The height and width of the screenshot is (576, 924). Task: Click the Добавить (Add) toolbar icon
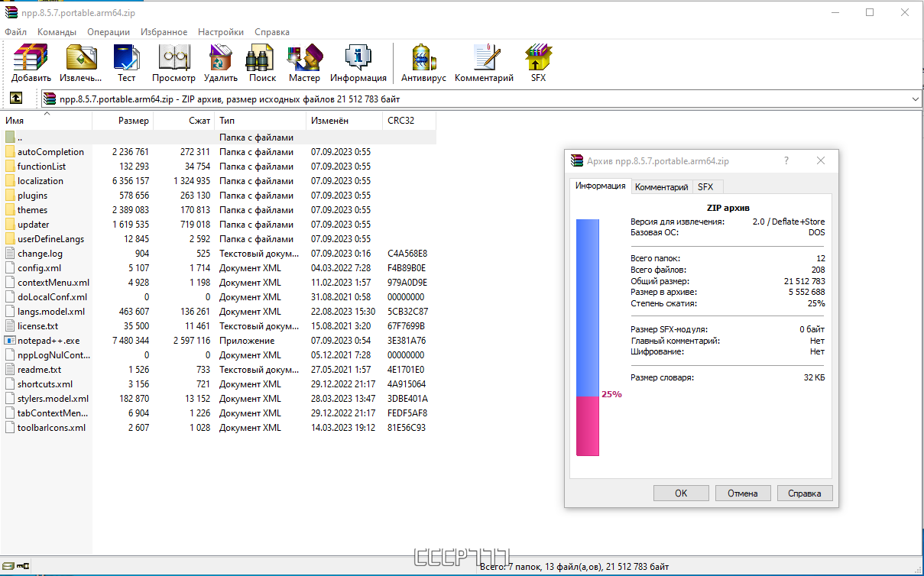tap(31, 63)
